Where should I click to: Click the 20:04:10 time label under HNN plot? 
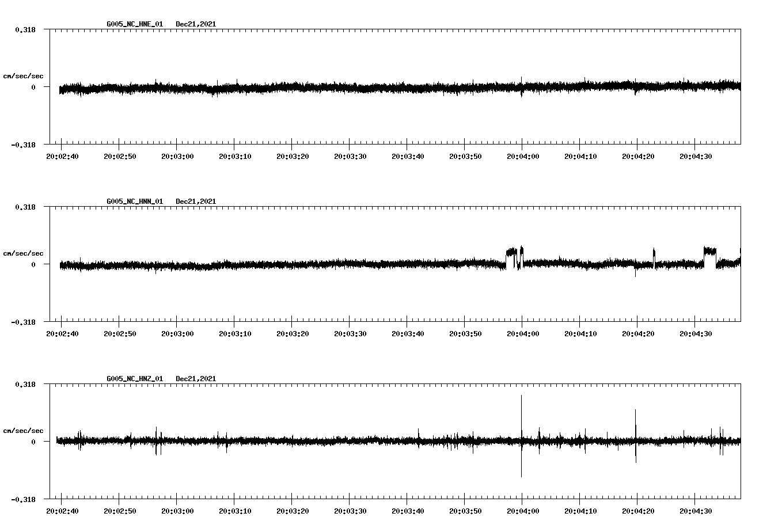click(x=580, y=334)
